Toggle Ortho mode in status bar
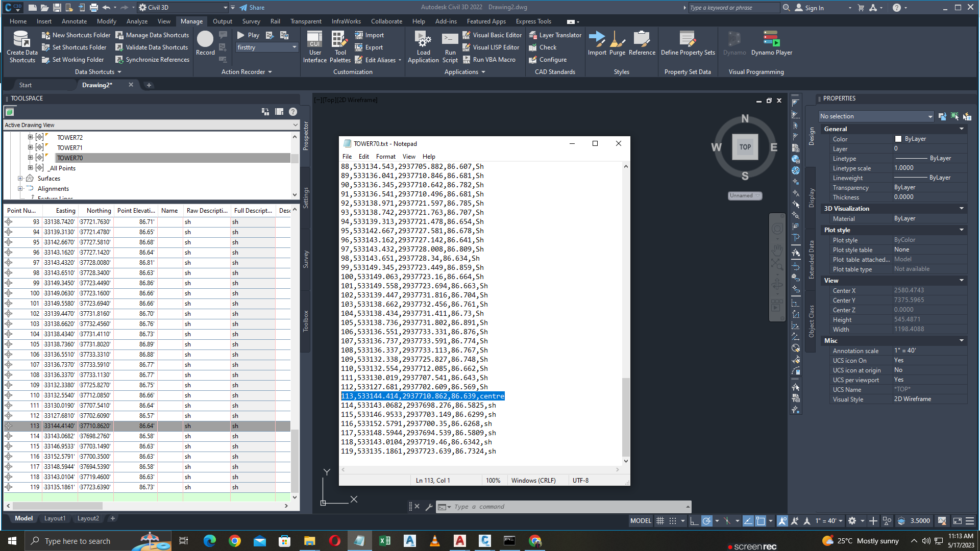Screen dimensions: 980x551 (x=694, y=521)
